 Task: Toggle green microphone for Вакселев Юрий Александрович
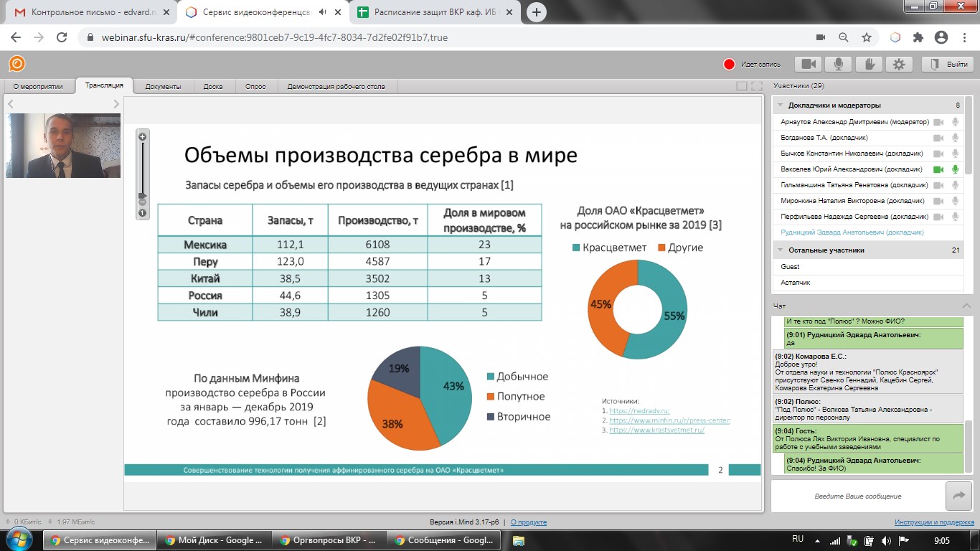[955, 169]
